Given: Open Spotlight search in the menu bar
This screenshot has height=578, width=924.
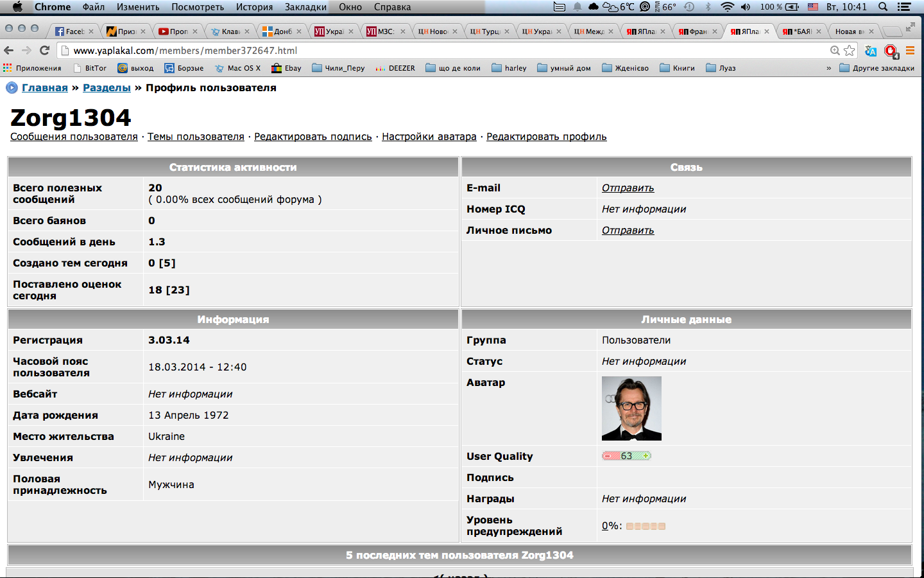Looking at the screenshot, I should pos(883,6).
